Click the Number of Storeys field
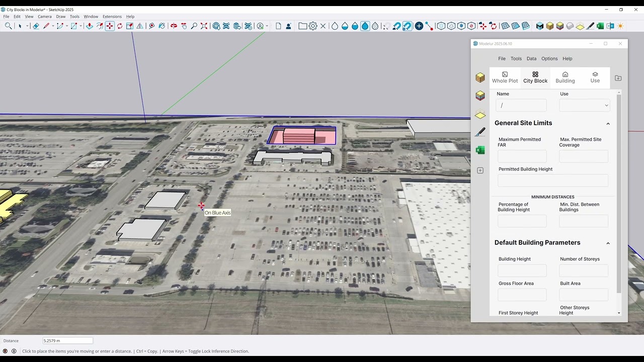The width and height of the screenshot is (644, 362). (x=584, y=270)
